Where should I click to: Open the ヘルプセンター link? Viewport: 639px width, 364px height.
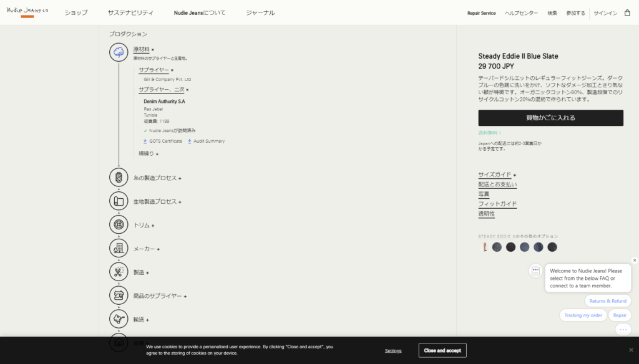coord(521,13)
